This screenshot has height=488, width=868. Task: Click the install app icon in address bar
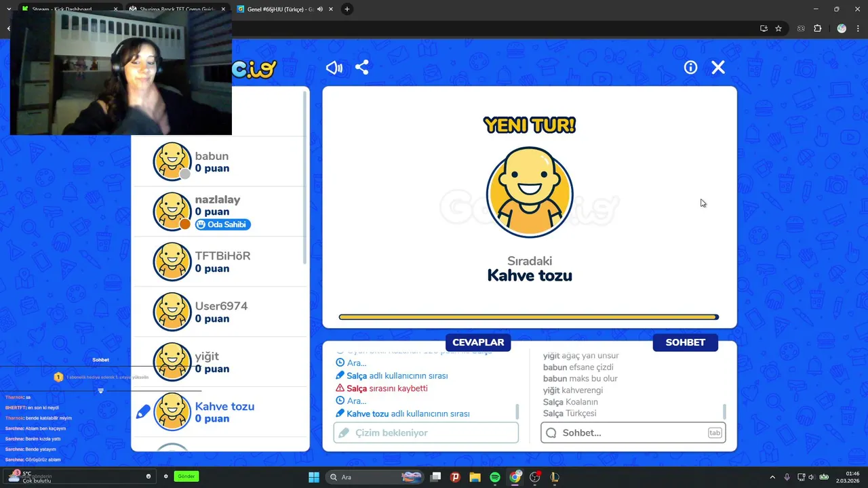pos(764,28)
